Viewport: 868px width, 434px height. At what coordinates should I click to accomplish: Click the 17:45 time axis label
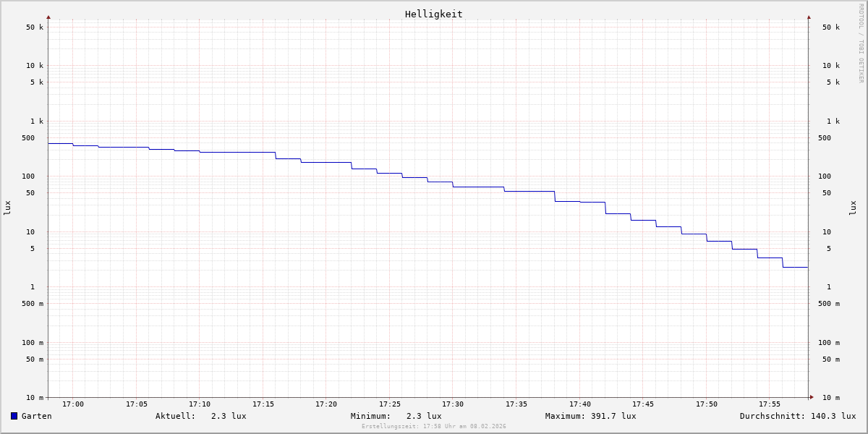coord(643,404)
